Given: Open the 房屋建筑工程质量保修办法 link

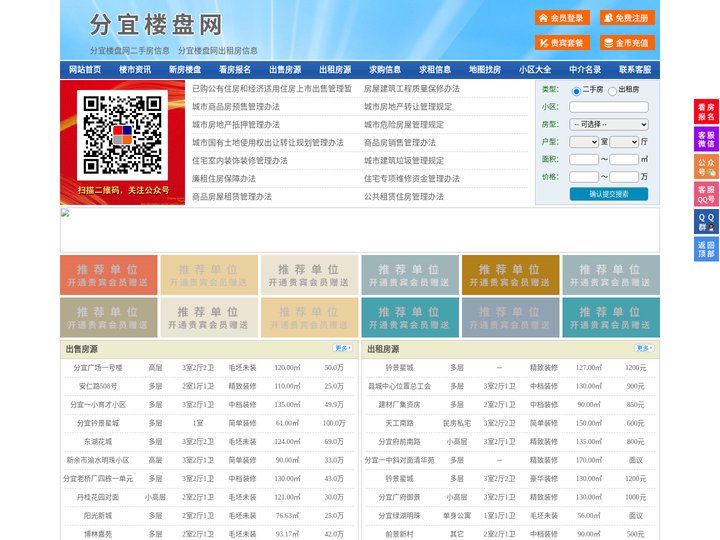Looking at the screenshot, I should pyautogui.click(x=412, y=89).
